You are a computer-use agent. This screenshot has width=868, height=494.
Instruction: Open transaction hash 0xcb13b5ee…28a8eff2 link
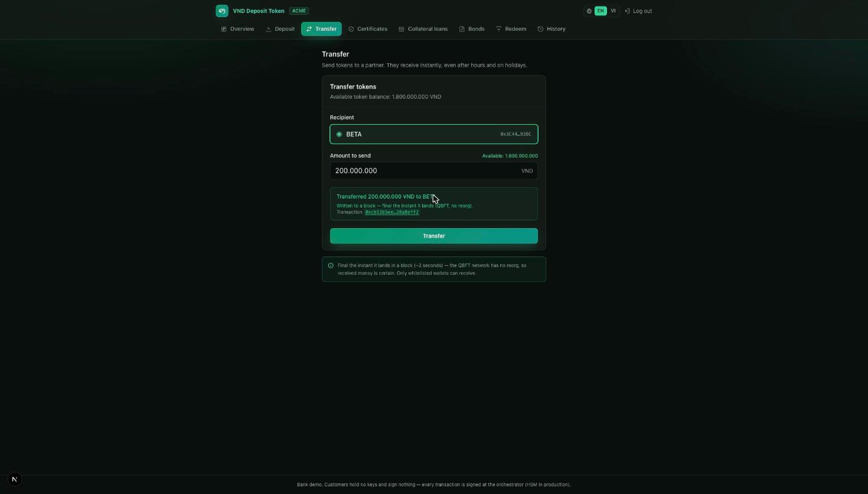[x=392, y=212]
